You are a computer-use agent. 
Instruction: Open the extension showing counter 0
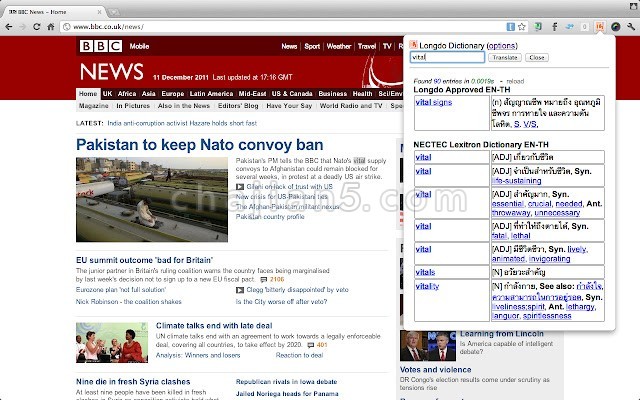pos(584,27)
